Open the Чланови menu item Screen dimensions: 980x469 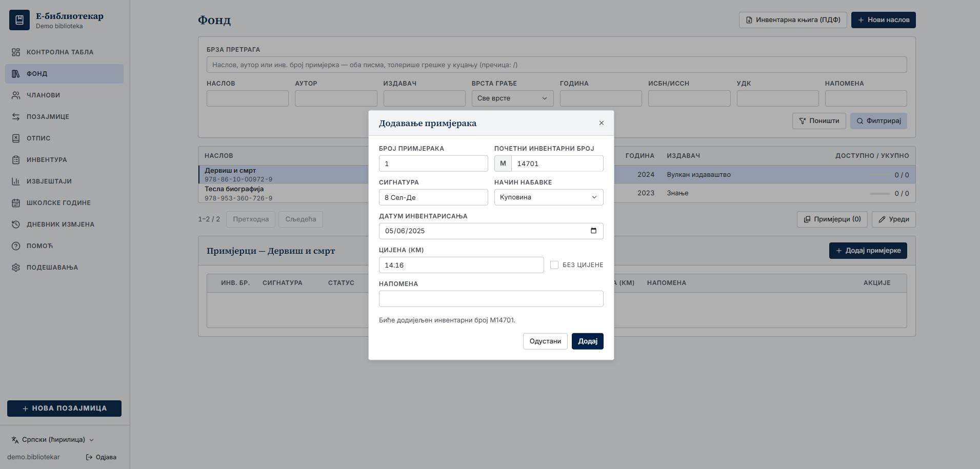click(64, 95)
